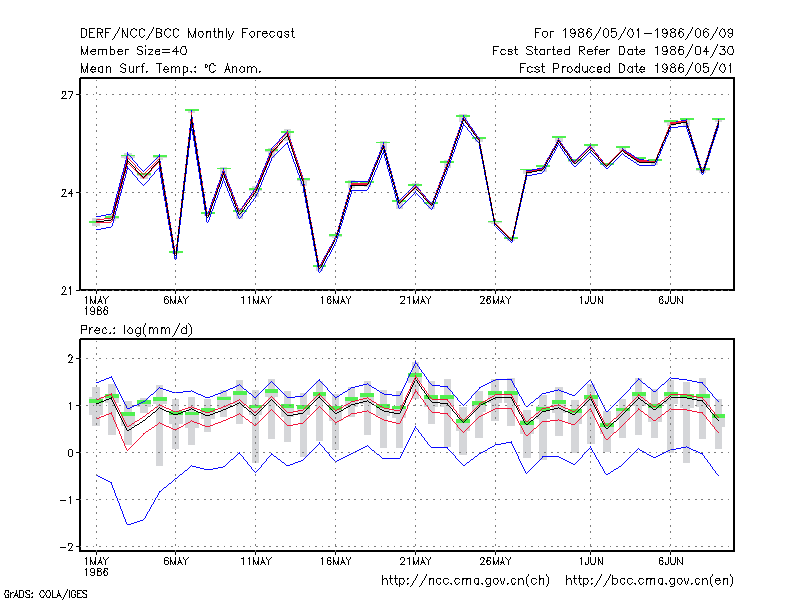
Task: Click the http://ncc.cma.gov.cn(ch) link
Action: tap(465, 581)
